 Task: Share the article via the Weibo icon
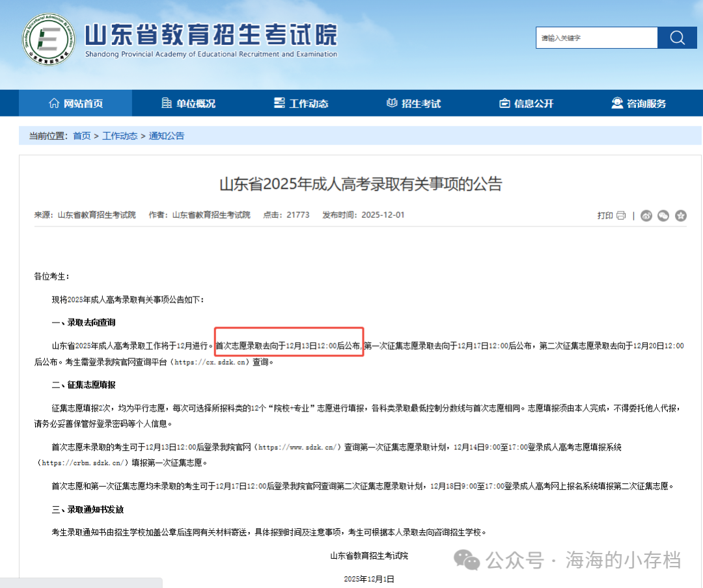[646, 215]
